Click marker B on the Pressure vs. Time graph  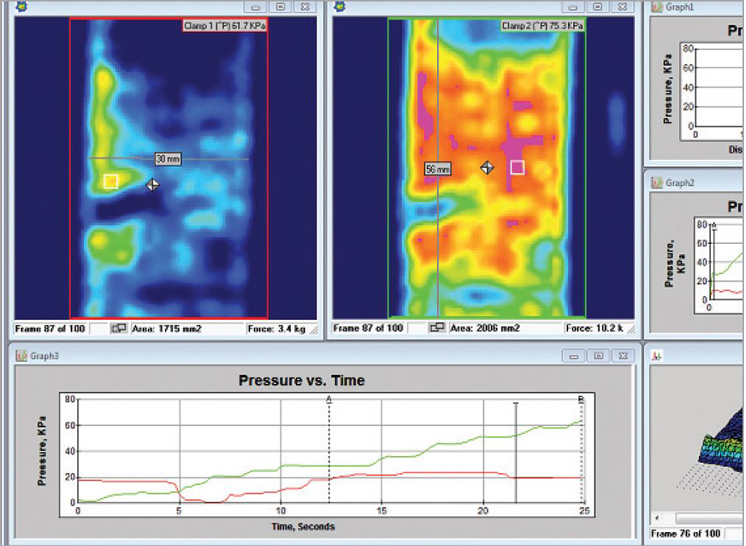tap(581, 398)
